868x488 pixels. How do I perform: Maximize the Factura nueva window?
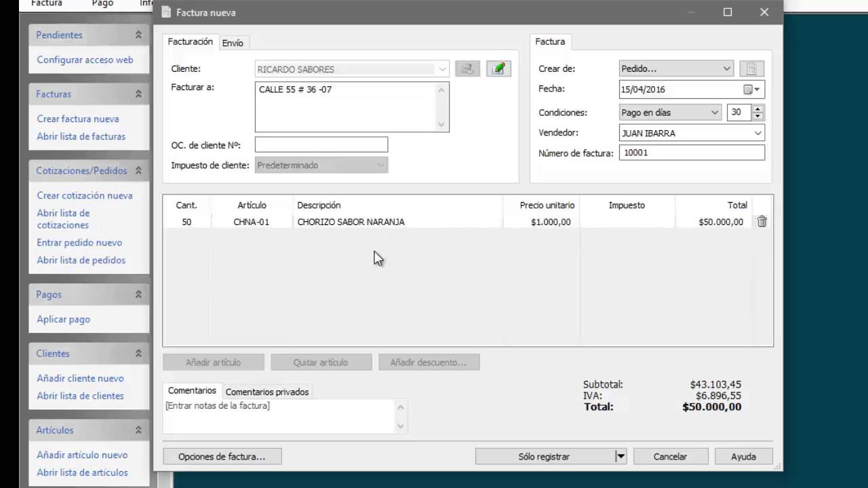coord(728,12)
